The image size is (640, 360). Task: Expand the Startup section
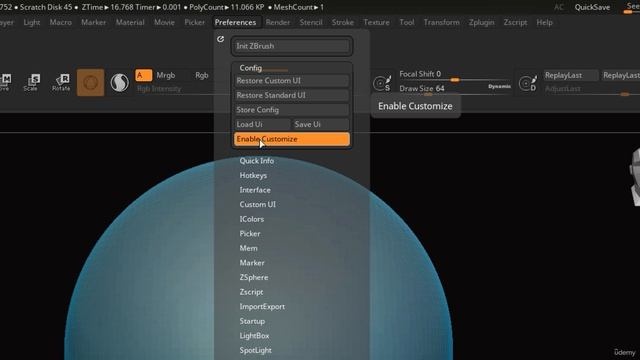click(x=252, y=321)
